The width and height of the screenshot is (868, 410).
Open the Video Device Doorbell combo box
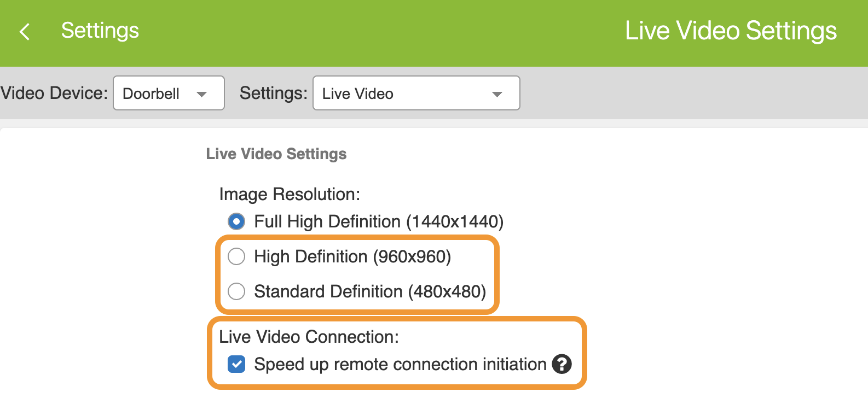(x=169, y=93)
